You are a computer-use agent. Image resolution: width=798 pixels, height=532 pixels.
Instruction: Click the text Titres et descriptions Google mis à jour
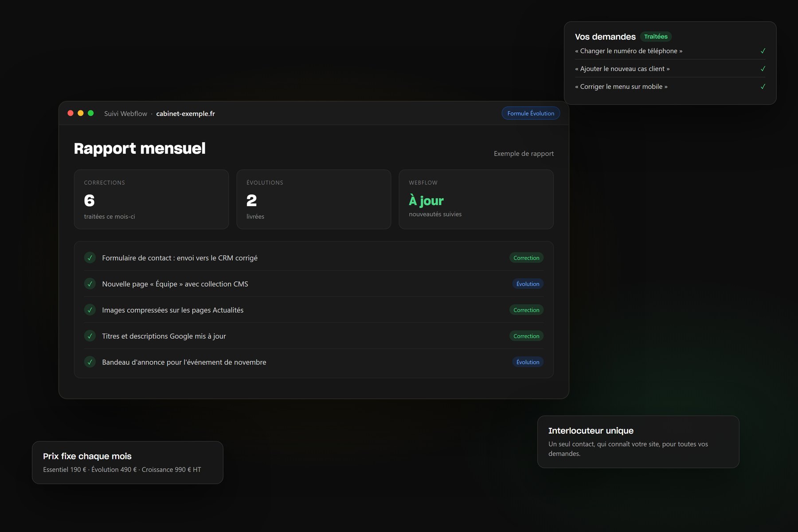164,336
